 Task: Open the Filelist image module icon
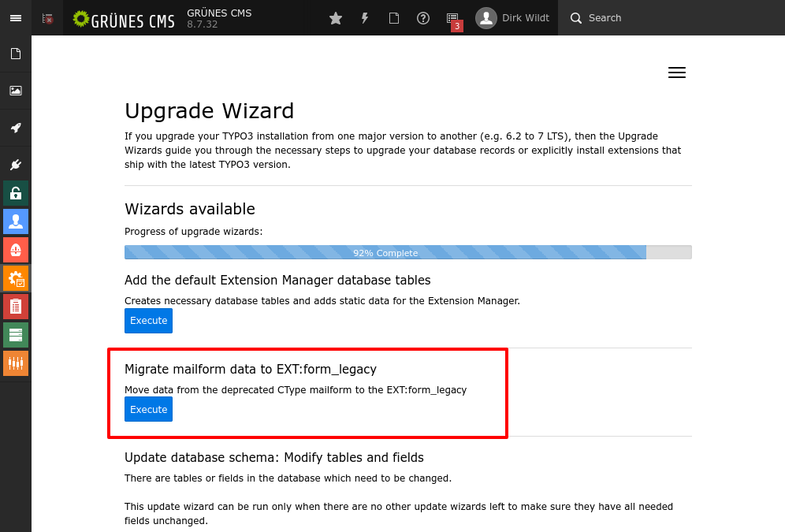[x=16, y=91]
